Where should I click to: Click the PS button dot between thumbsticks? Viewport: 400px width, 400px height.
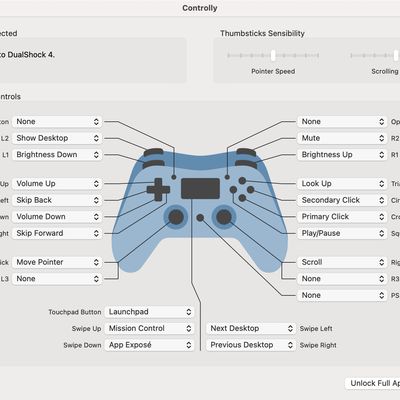[x=200, y=218]
